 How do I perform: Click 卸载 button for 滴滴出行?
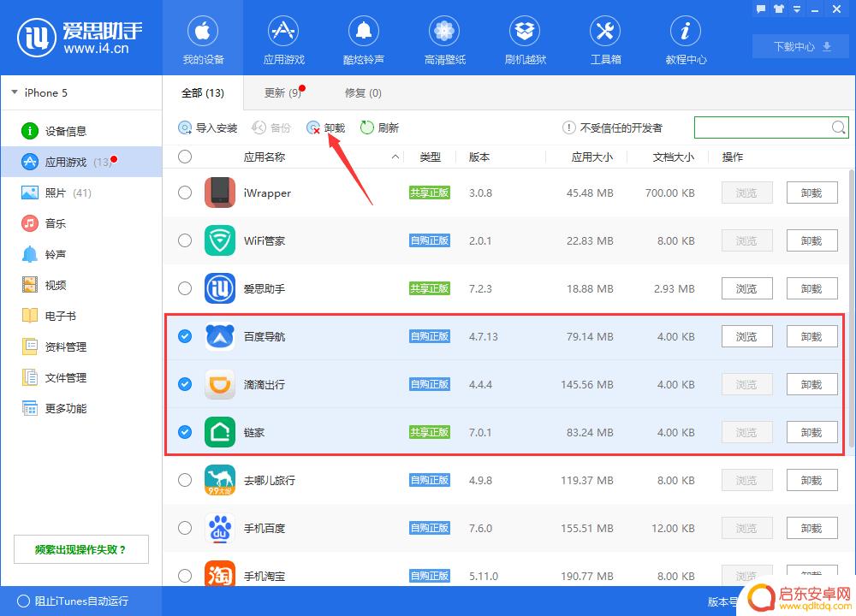pos(811,385)
